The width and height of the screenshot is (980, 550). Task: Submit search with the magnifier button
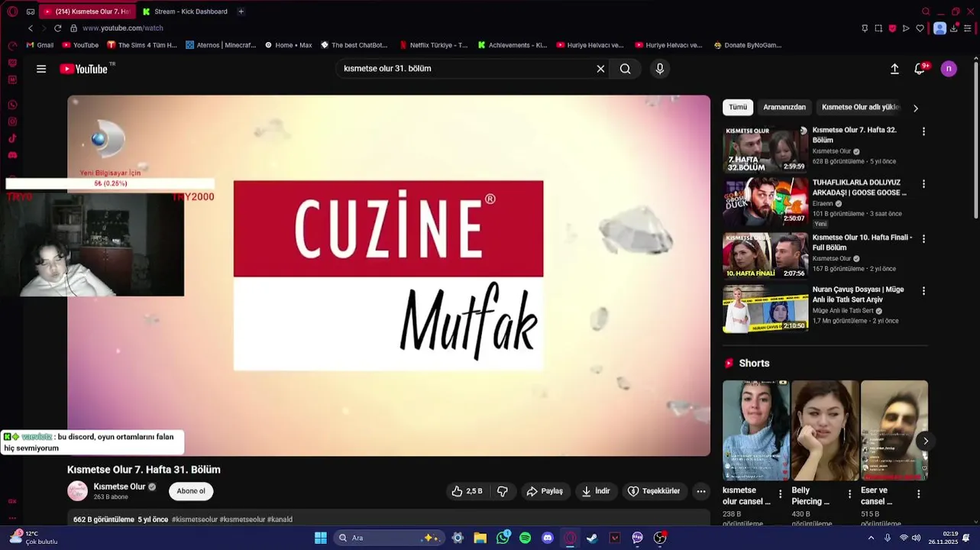point(626,69)
